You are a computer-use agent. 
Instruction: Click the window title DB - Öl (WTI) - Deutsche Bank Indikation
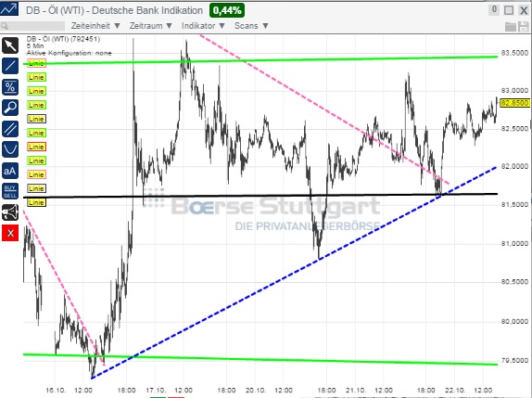pos(114,10)
